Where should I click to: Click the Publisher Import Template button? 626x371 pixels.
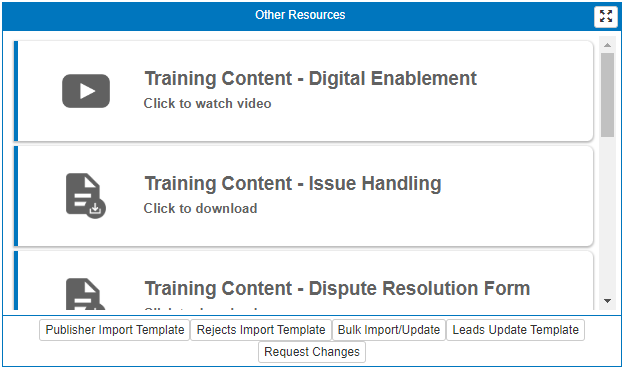click(115, 330)
